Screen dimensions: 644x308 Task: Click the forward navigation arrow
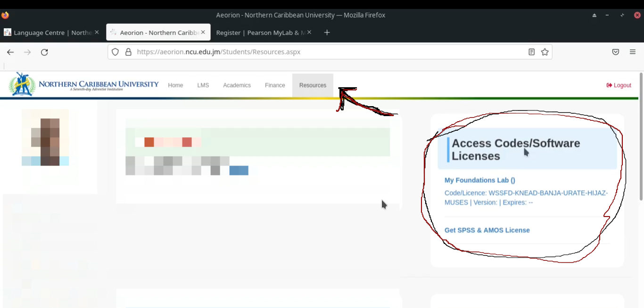tap(27, 52)
